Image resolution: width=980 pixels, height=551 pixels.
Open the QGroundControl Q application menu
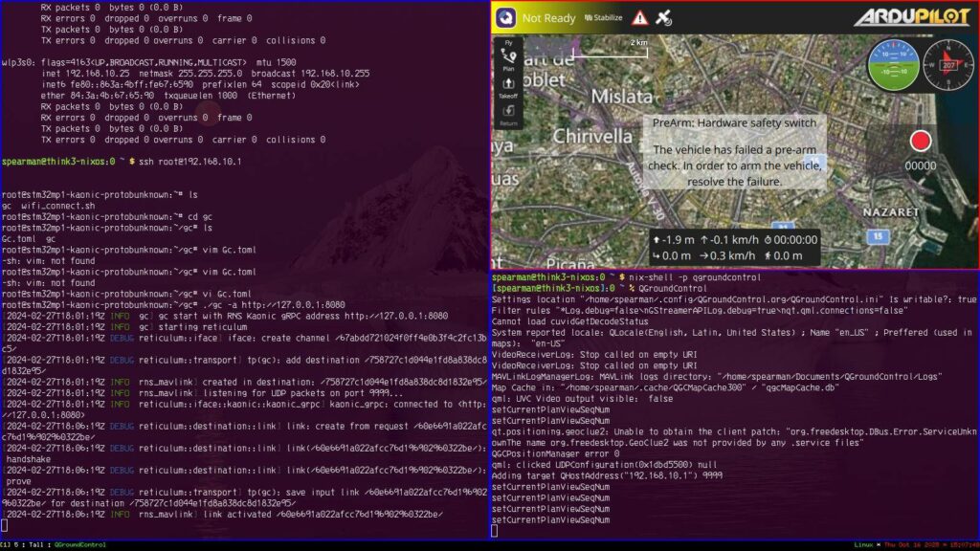[505, 17]
